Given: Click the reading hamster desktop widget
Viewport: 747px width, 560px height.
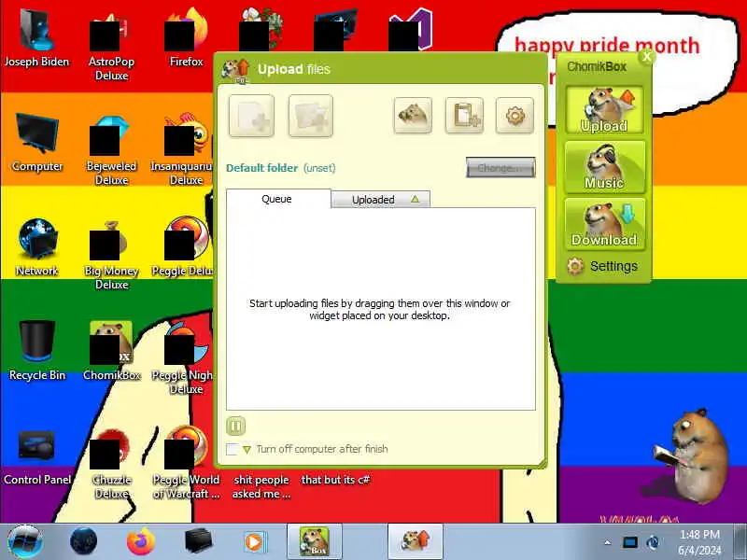Looking at the screenshot, I should [689, 455].
